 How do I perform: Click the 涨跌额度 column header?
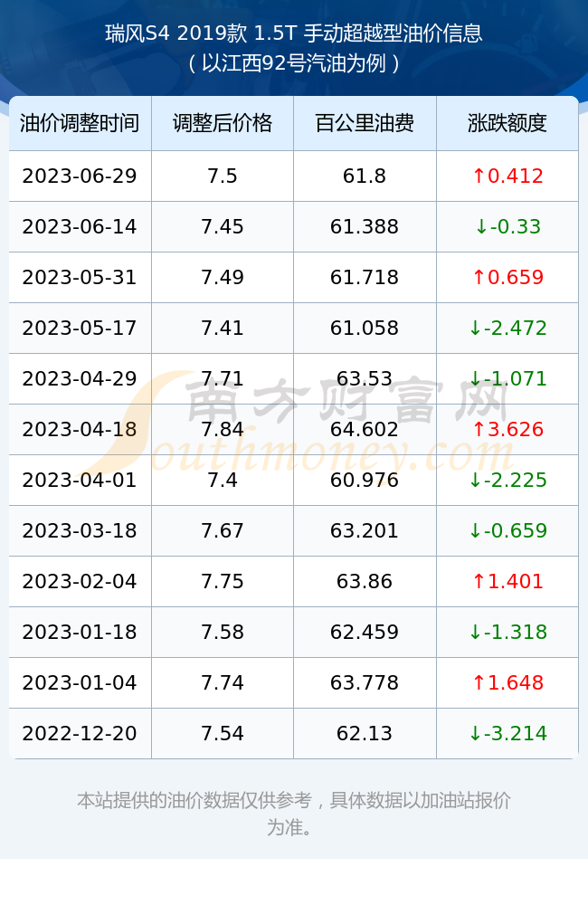tap(507, 123)
